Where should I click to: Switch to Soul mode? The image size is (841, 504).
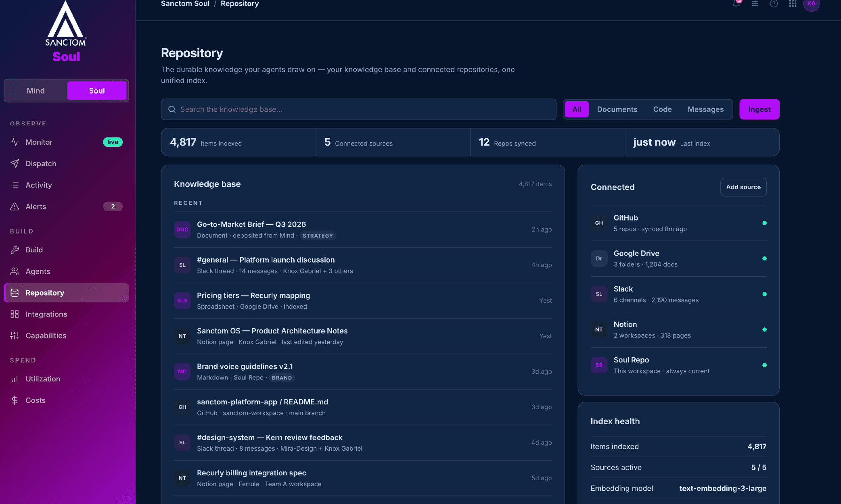(97, 91)
